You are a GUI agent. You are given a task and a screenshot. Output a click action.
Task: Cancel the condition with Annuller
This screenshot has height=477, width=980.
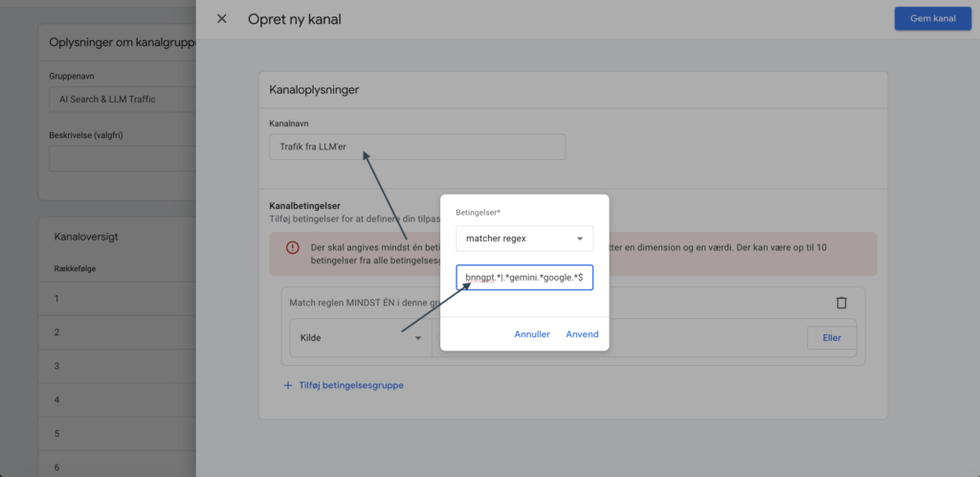coord(531,334)
